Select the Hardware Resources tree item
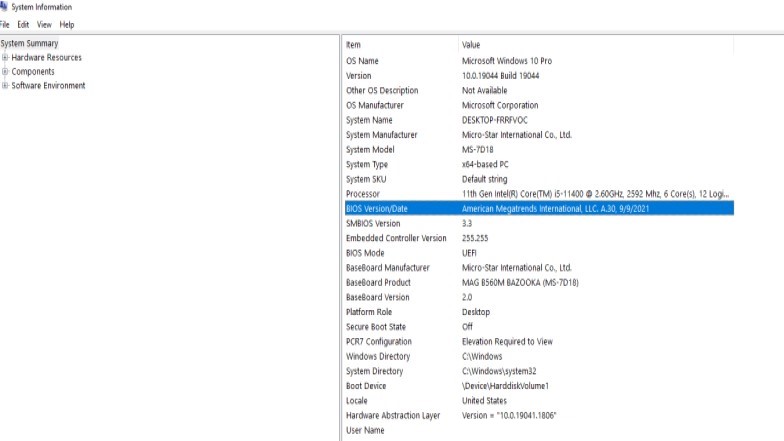The height and width of the screenshot is (441, 784). point(46,58)
